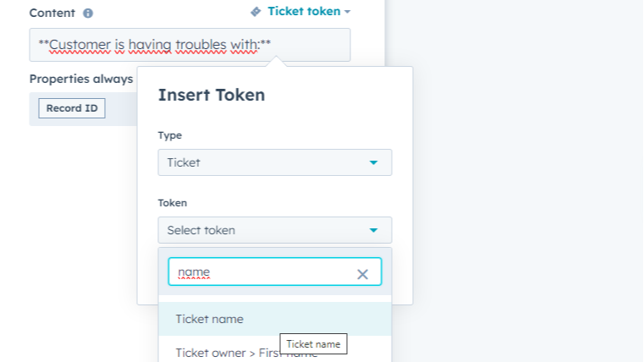Click the arrow on the Type dropdown

tap(373, 162)
